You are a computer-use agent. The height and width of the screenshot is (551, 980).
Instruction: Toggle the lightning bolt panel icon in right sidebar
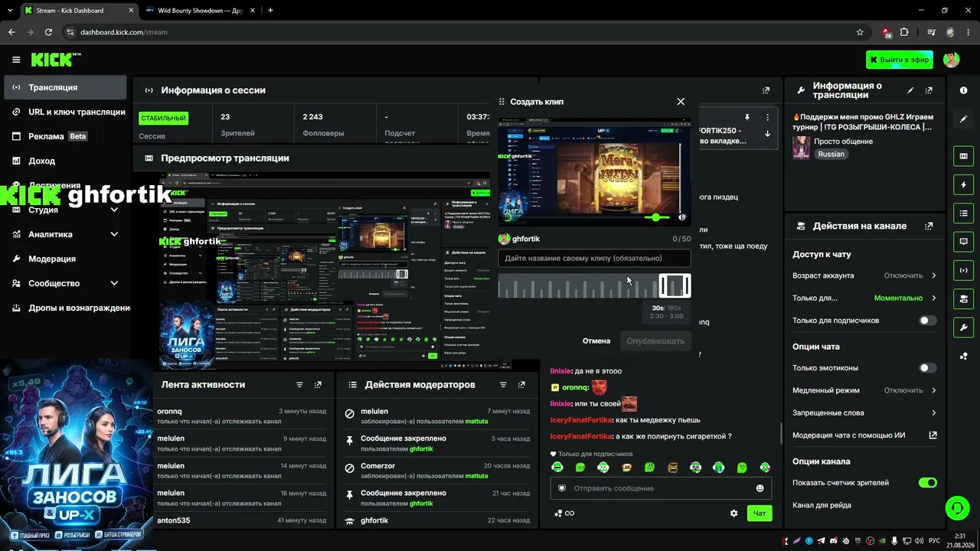pos(963,184)
